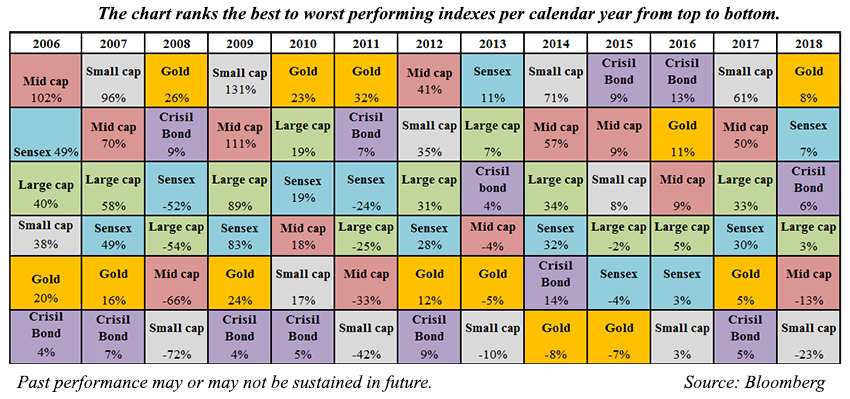Click the Mid cap 102% cell

pyautogui.click(x=46, y=80)
